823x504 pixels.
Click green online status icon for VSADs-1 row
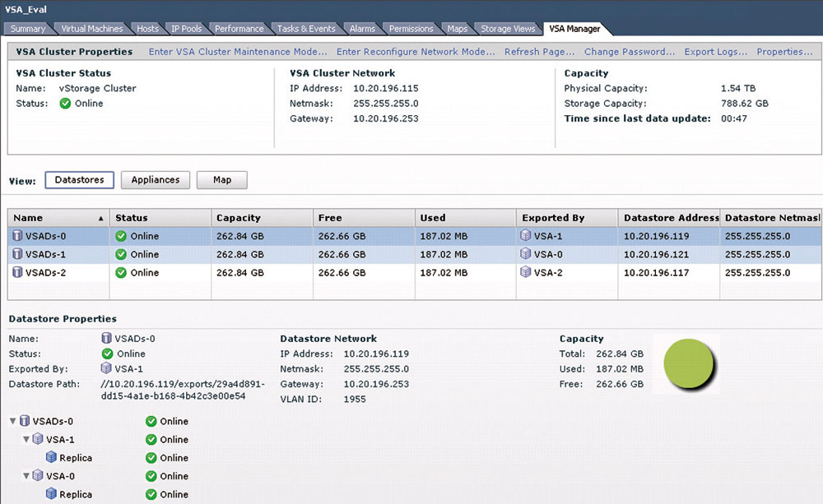click(121, 254)
